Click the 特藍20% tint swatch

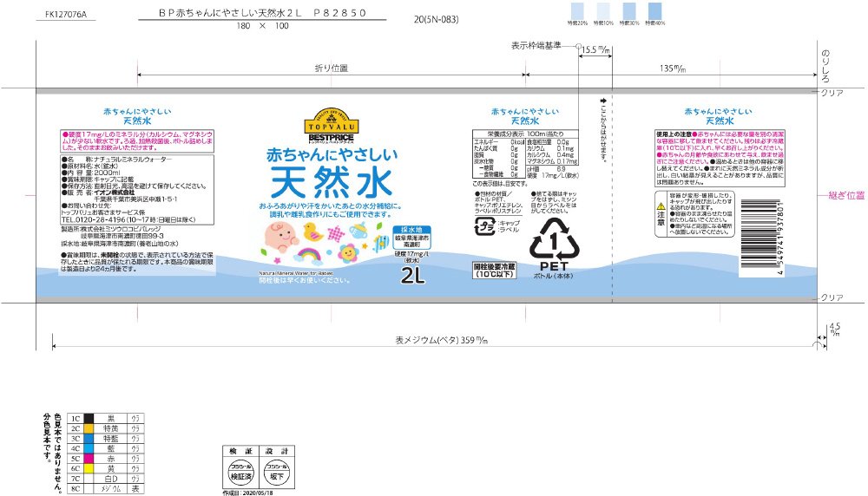(577, 11)
